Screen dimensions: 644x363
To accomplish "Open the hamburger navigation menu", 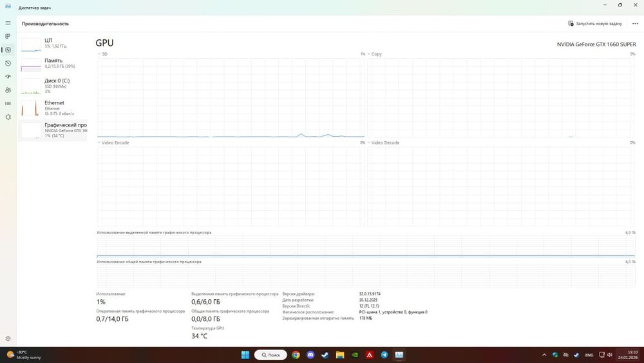I will pos(8,23).
